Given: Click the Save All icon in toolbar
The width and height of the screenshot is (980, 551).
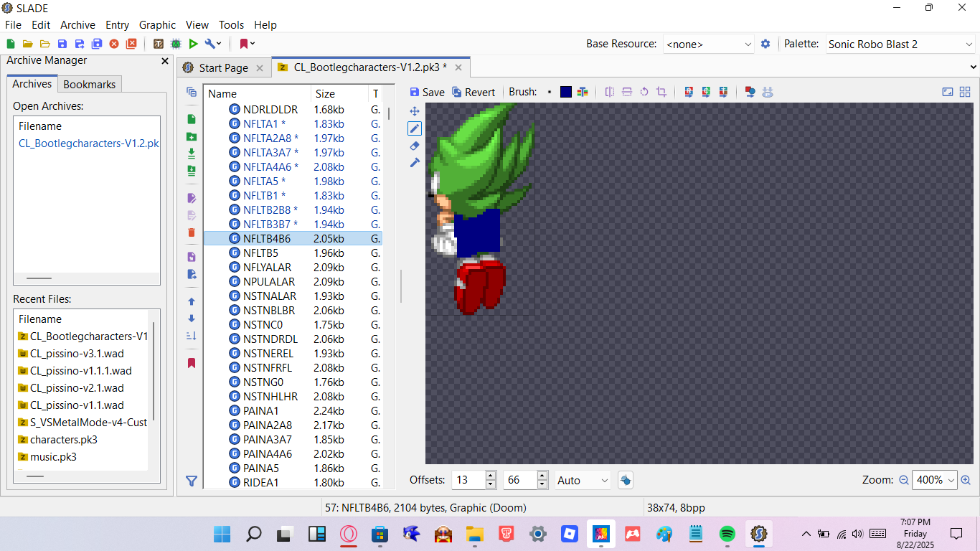Looking at the screenshot, I should tap(97, 44).
